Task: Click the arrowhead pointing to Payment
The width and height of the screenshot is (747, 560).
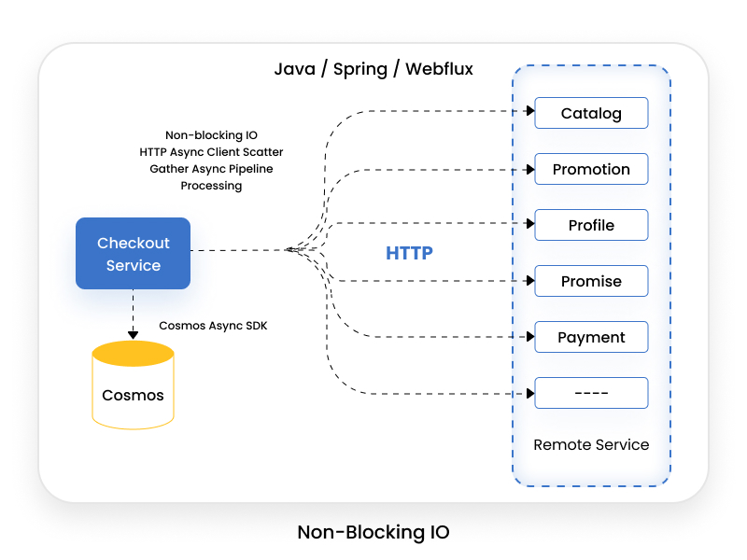Action: tap(530, 337)
